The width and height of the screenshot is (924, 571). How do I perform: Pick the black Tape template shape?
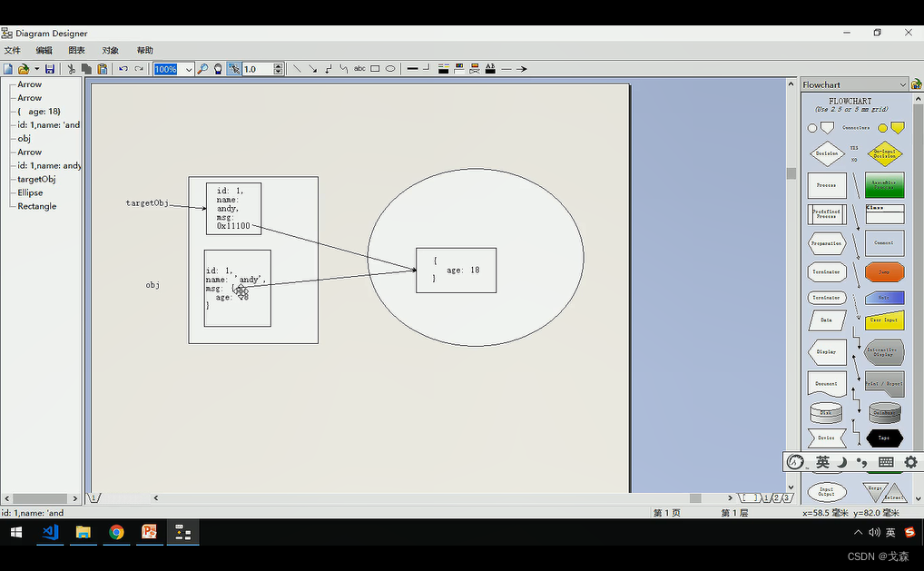click(885, 438)
